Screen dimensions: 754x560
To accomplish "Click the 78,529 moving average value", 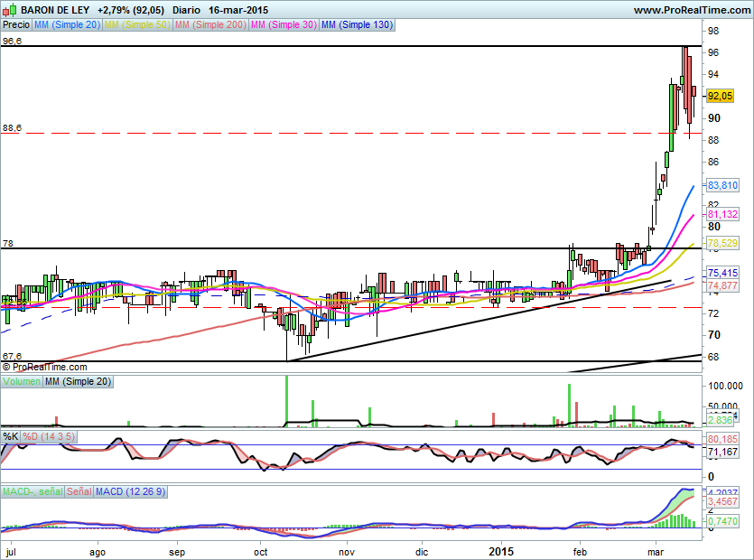I will [x=722, y=243].
